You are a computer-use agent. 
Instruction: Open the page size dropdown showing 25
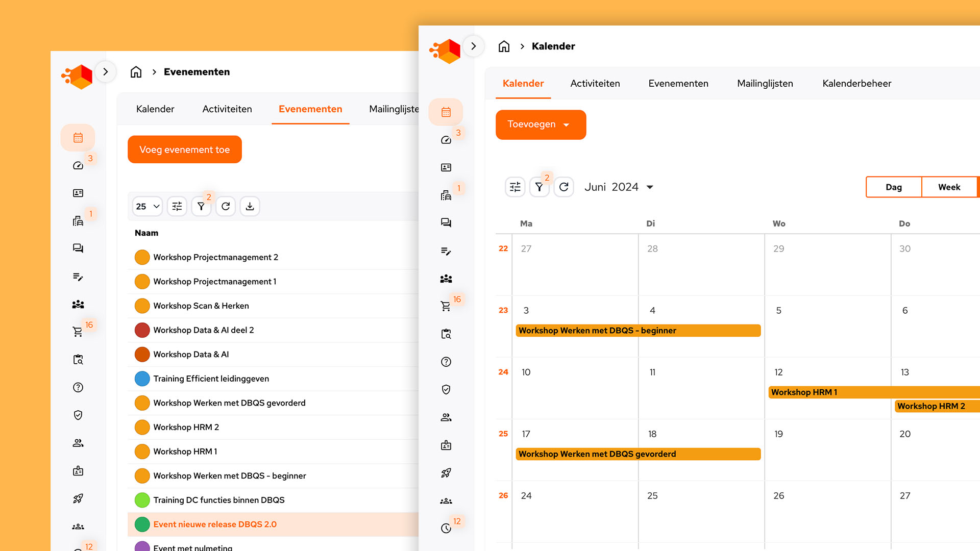pos(146,206)
